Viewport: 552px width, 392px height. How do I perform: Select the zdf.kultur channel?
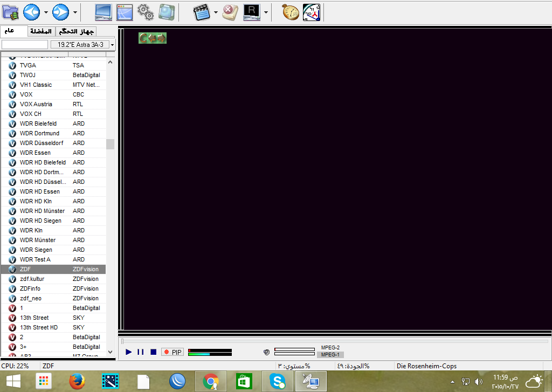[x=53, y=279]
